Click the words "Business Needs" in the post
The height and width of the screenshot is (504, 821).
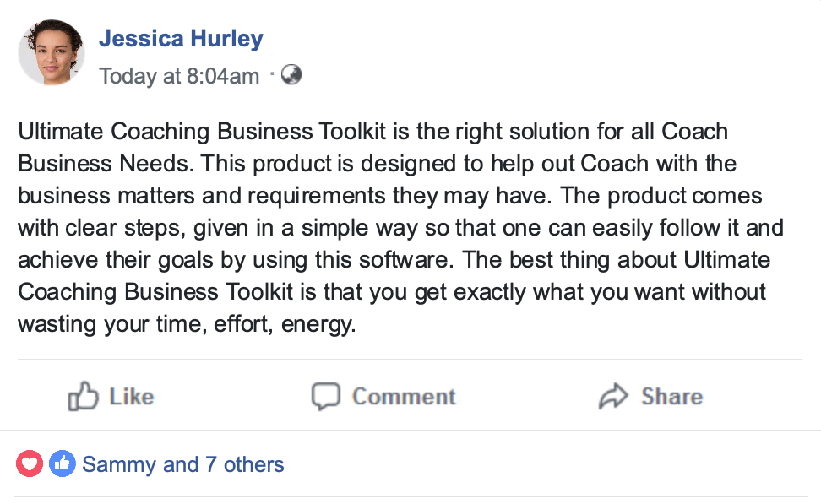click(106, 164)
